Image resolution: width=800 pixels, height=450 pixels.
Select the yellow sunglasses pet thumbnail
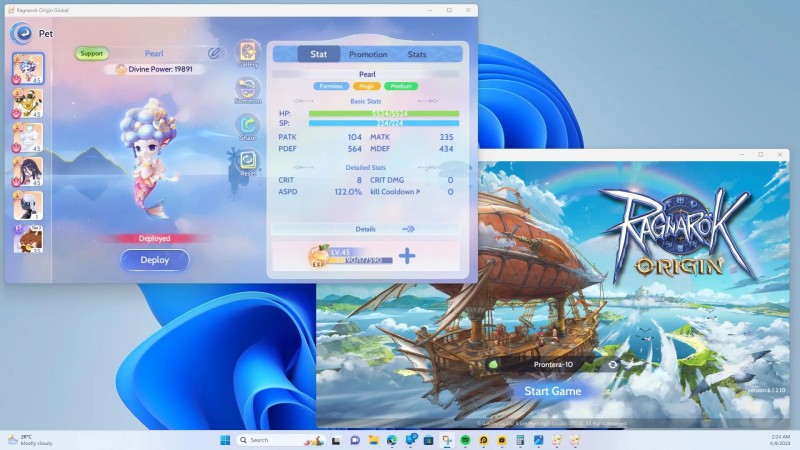coord(28,103)
